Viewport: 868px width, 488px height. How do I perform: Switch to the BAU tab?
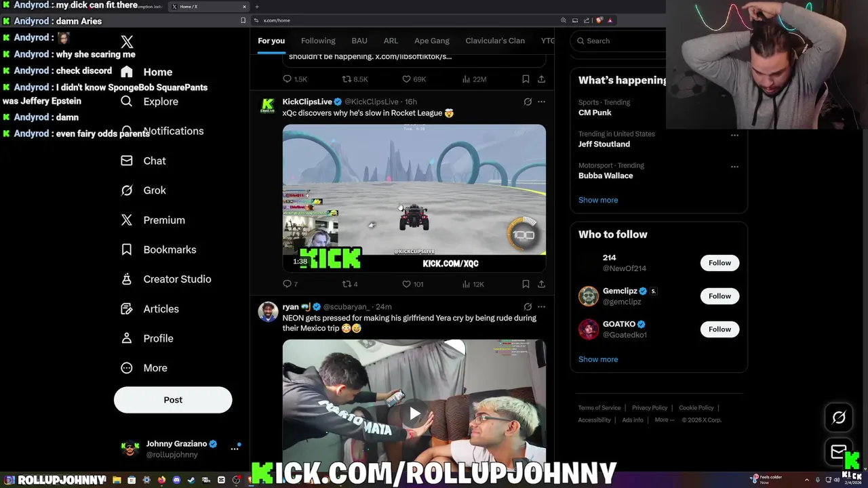pyautogui.click(x=359, y=41)
